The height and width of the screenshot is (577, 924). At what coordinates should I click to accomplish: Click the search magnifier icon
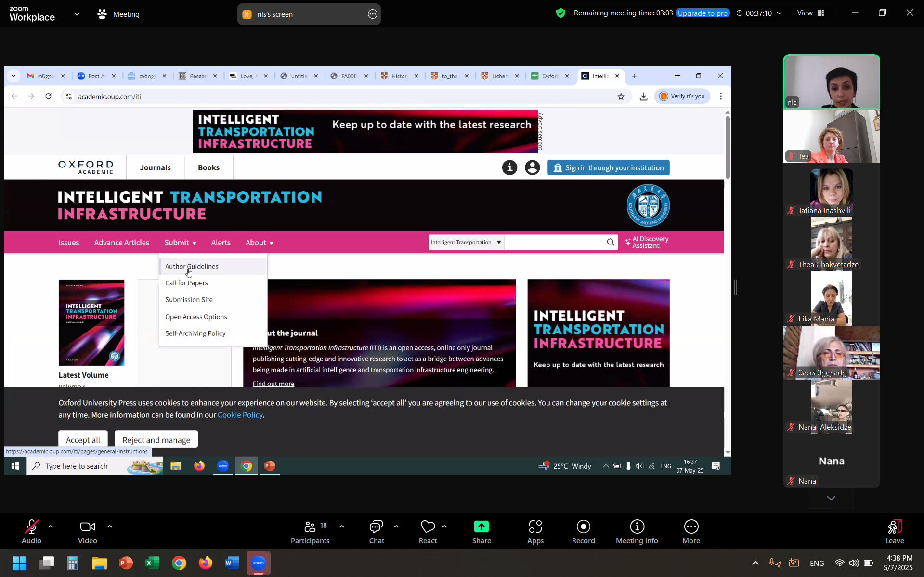tap(611, 242)
